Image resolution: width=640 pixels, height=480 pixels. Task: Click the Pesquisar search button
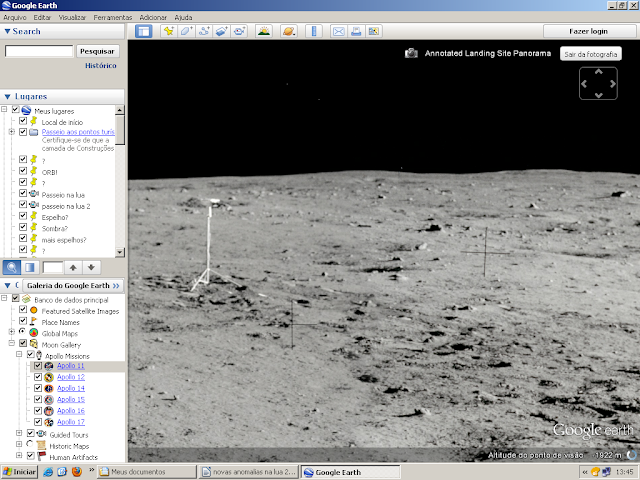coord(98,51)
